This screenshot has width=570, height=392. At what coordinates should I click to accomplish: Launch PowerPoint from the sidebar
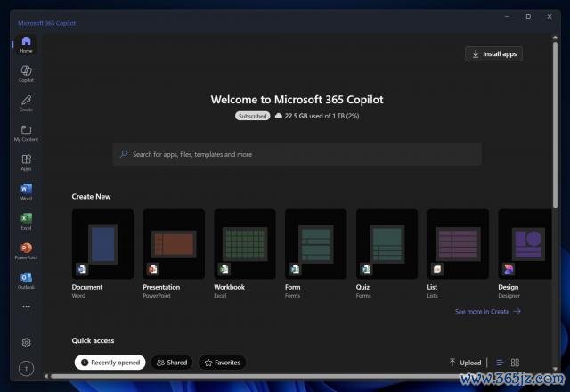coord(26,251)
